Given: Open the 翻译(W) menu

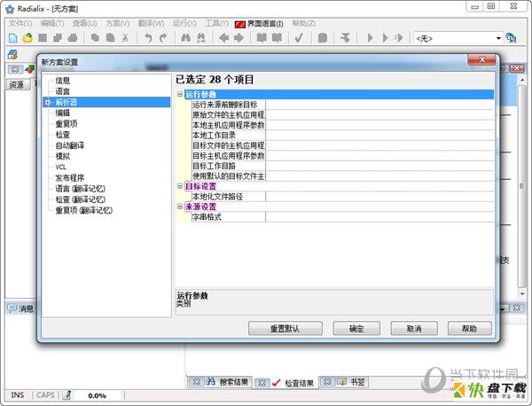Looking at the screenshot, I should tap(151, 23).
